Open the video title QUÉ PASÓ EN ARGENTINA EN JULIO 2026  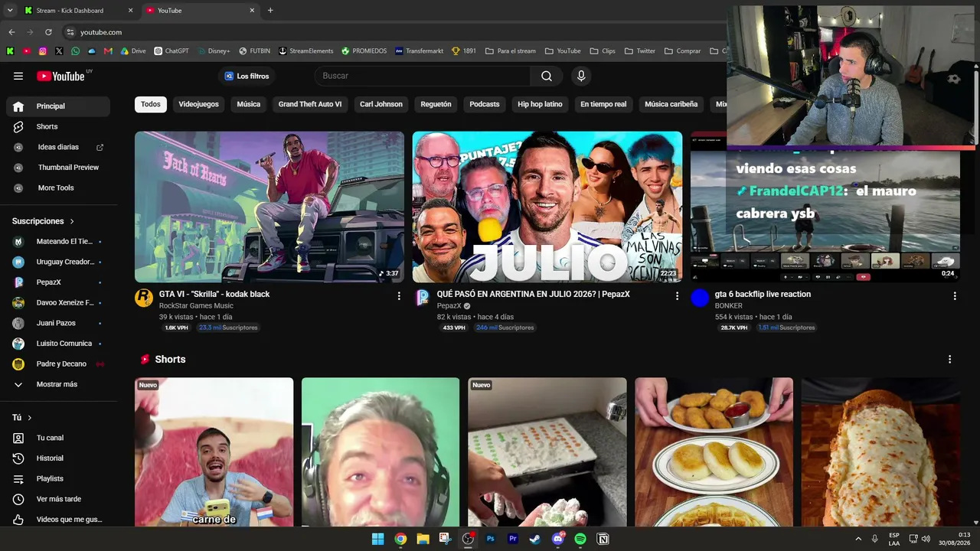tap(534, 294)
